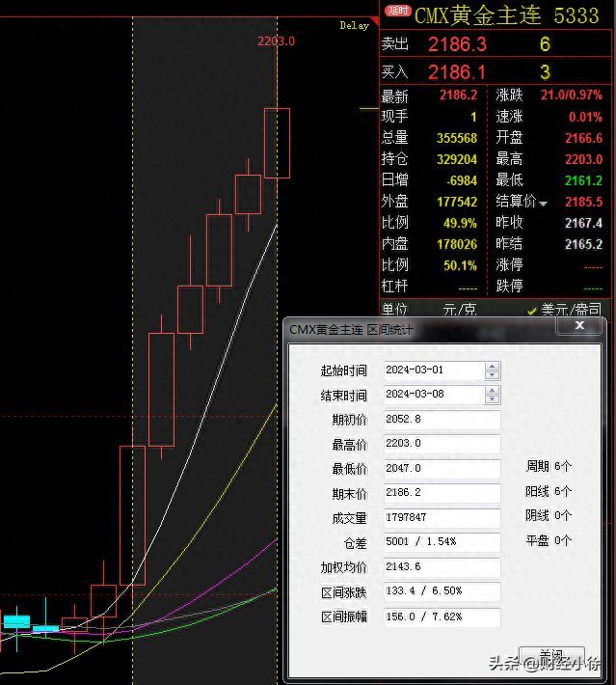616x685 pixels.
Task: Close the 区间统计 dialog with the X
Action: (580, 327)
